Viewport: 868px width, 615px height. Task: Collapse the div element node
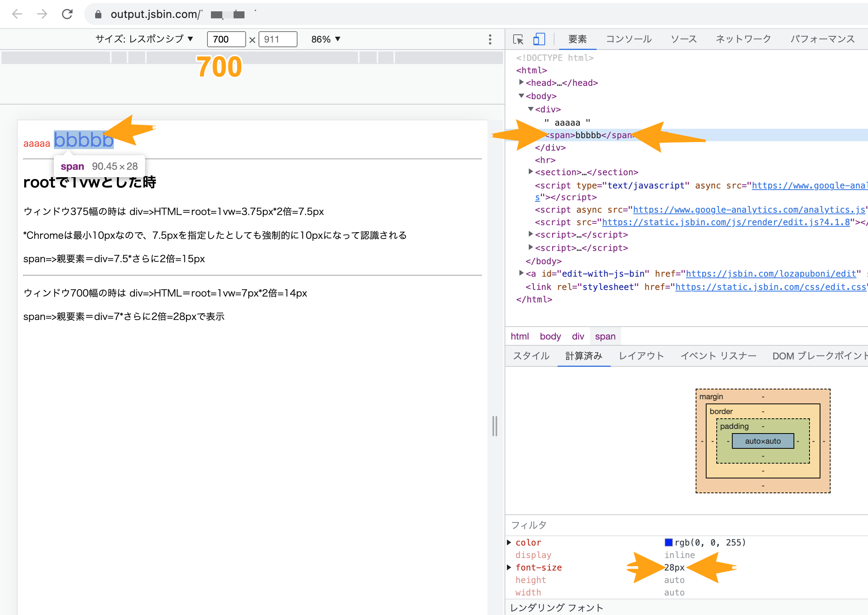click(x=531, y=109)
